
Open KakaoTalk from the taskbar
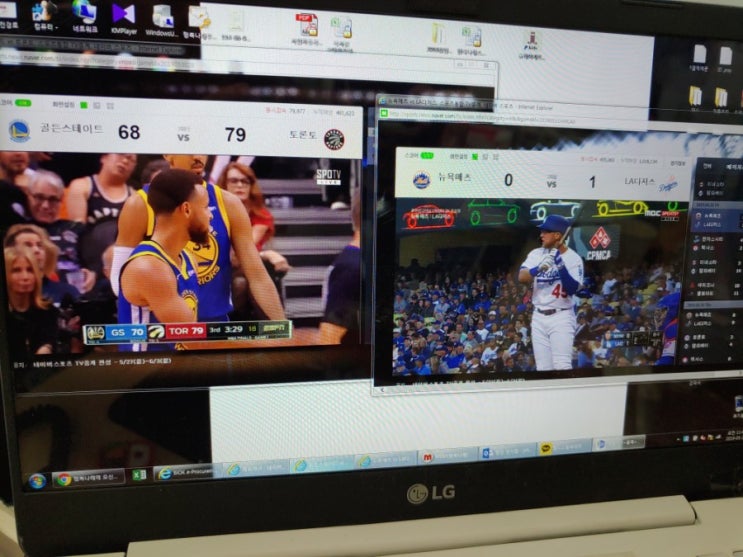(564, 447)
